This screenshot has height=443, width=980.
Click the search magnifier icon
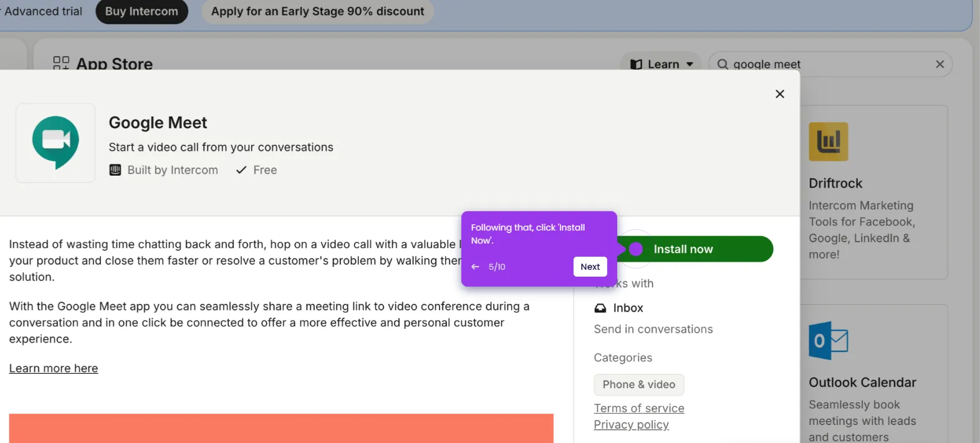coord(723,64)
